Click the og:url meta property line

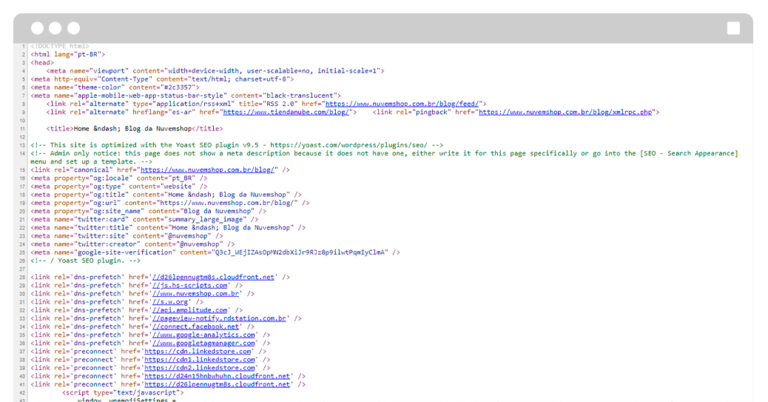pyautogui.click(x=170, y=203)
